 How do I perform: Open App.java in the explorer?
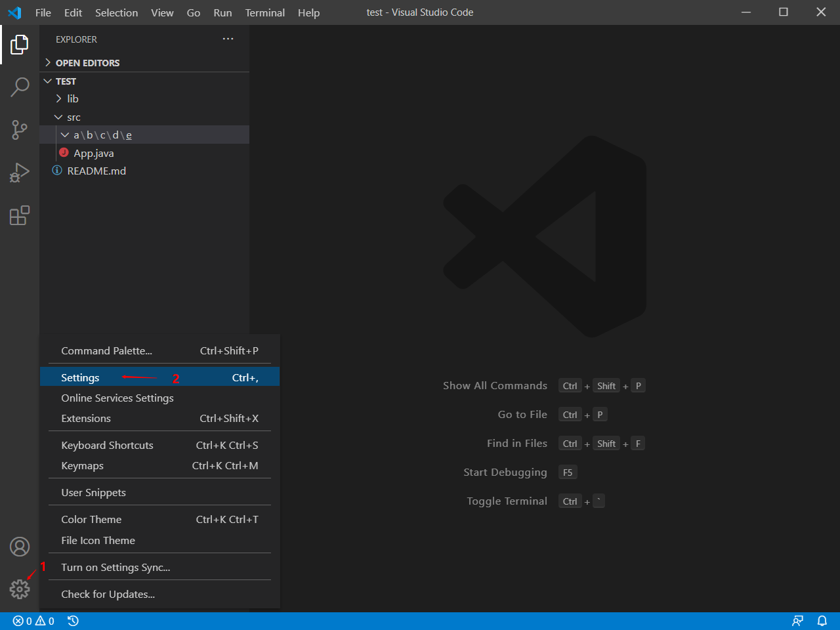pos(144,153)
